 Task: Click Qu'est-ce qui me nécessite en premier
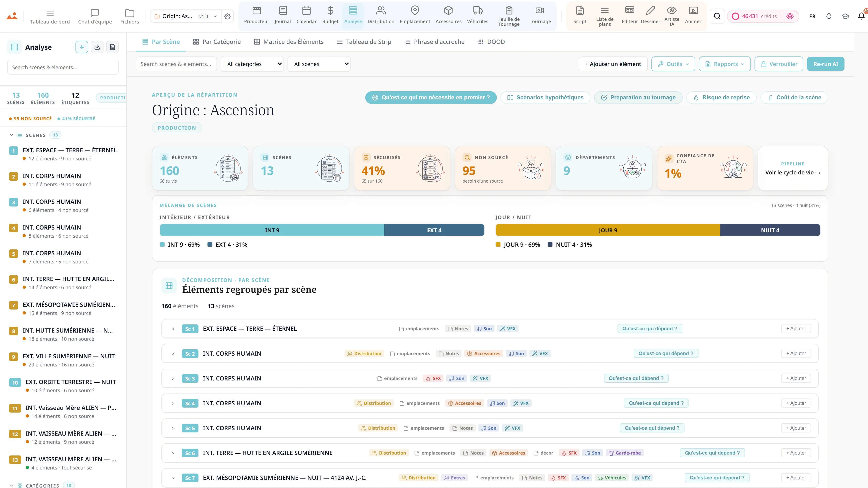pyautogui.click(x=431, y=98)
